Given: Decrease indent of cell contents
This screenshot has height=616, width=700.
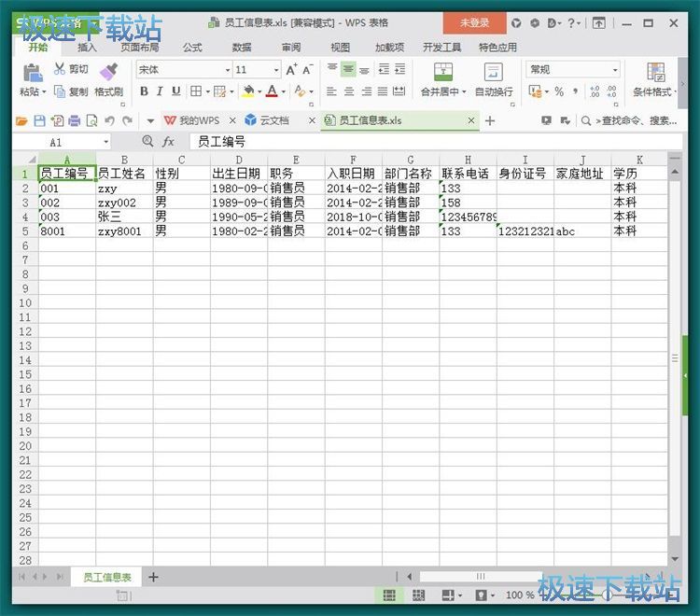Looking at the screenshot, I should coord(384,69).
